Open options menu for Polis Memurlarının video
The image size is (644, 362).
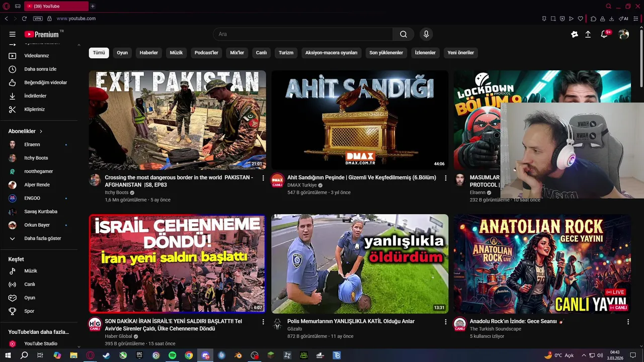445,322
